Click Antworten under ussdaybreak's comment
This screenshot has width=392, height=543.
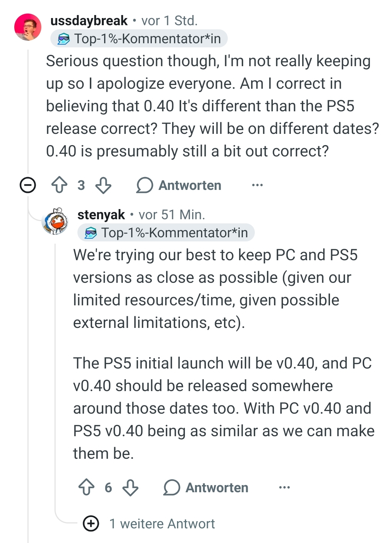190,185
